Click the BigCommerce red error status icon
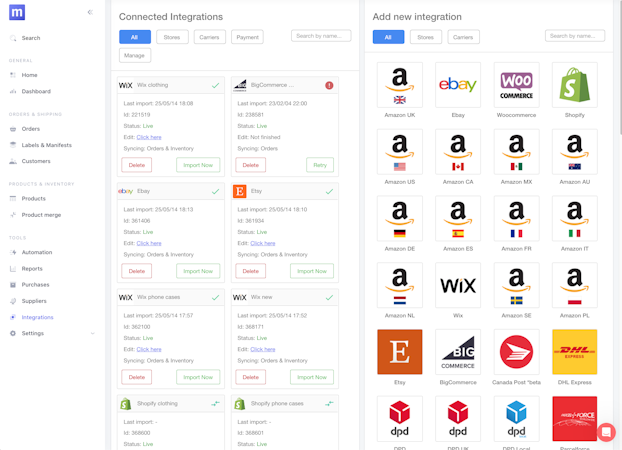This screenshot has height=450, width=622. click(329, 85)
